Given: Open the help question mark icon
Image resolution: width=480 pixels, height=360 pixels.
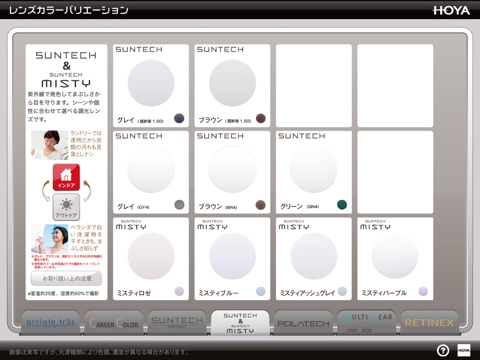Looking at the screenshot, I should (x=443, y=350).
